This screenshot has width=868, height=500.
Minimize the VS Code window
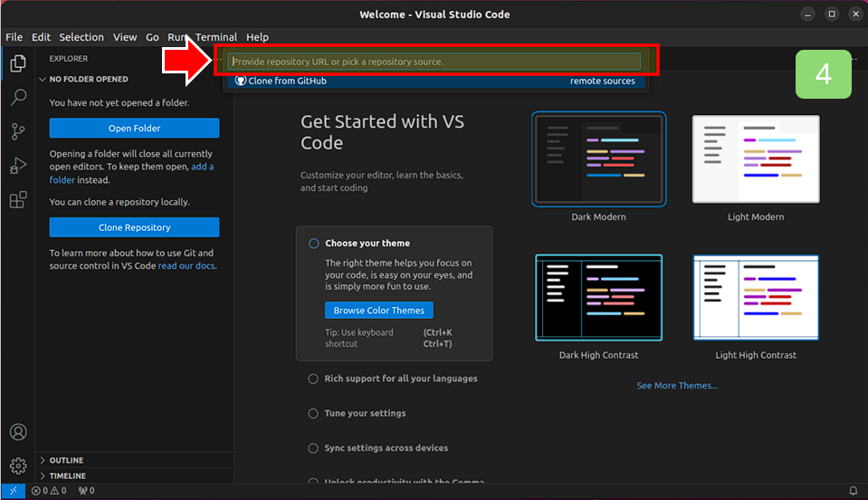point(807,14)
